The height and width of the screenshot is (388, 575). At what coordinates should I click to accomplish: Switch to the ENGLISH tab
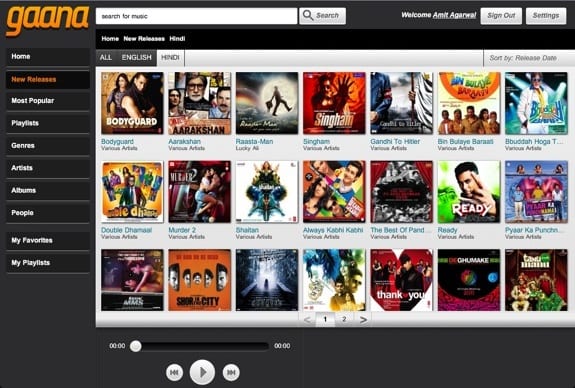136,58
